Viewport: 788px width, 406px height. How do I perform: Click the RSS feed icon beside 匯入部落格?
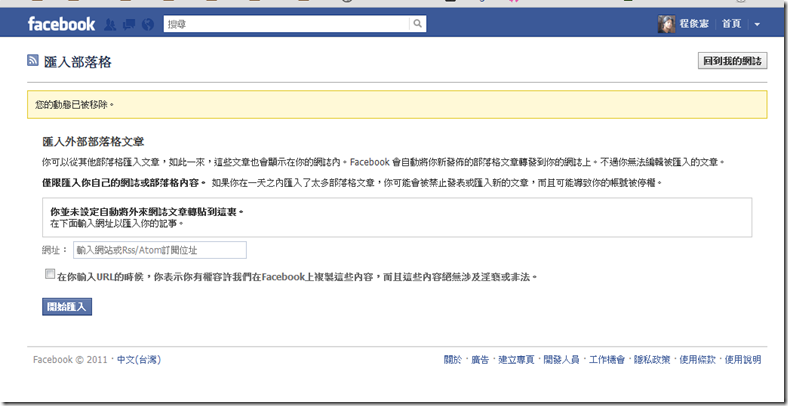(33, 61)
